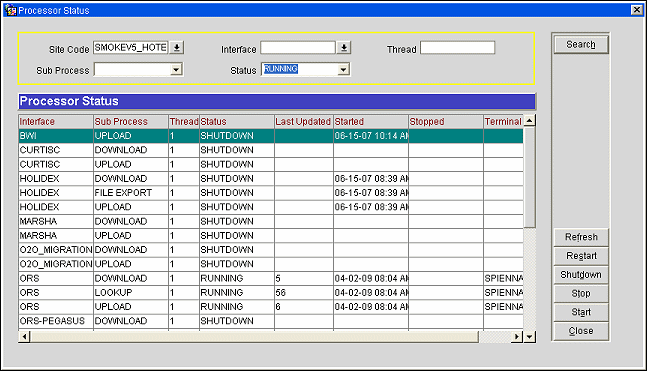Open the Interface list of values arrow
Viewport: 647px width, 371px height.
coord(344,47)
